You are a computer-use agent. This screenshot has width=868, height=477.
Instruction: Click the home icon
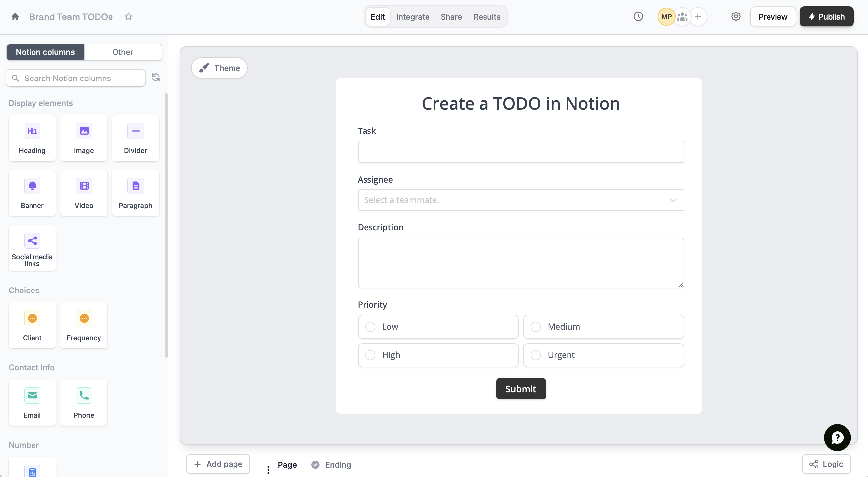click(15, 17)
